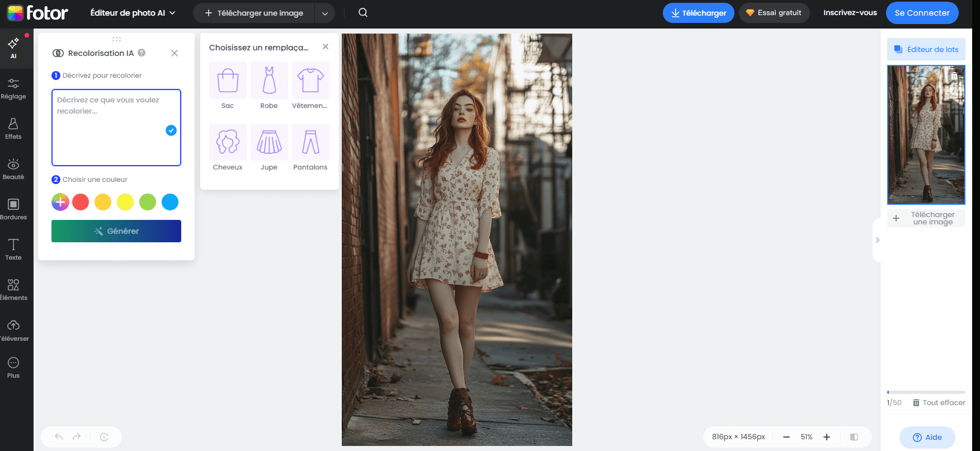Image resolution: width=980 pixels, height=451 pixels.
Task: Select the Beauté tool
Action: point(13,169)
